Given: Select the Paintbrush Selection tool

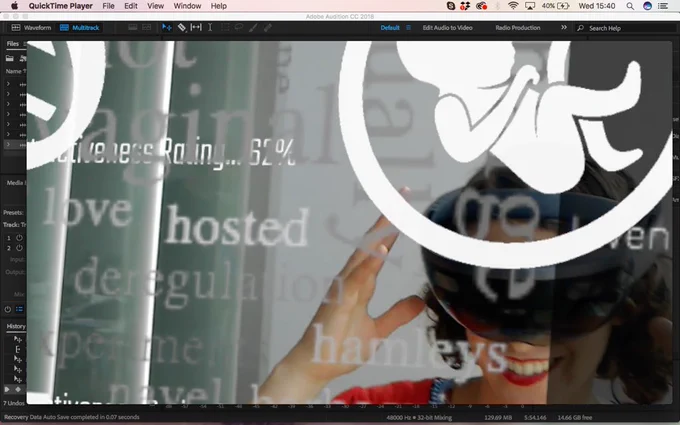Looking at the screenshot, I should click(x=253, y=27).
